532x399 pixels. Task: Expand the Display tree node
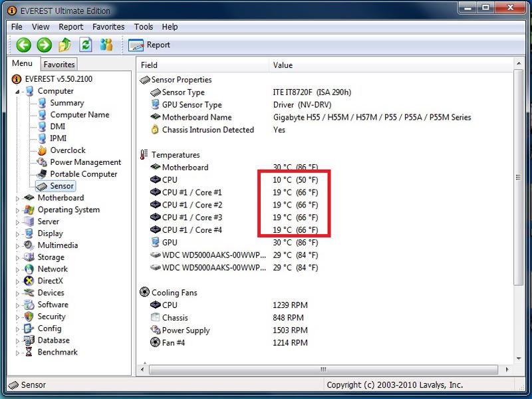tap(17, 234)
